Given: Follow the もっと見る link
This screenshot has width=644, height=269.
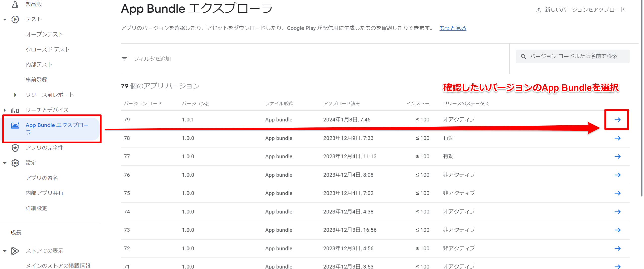Looking at the screenshot, I should coord(453,28).
